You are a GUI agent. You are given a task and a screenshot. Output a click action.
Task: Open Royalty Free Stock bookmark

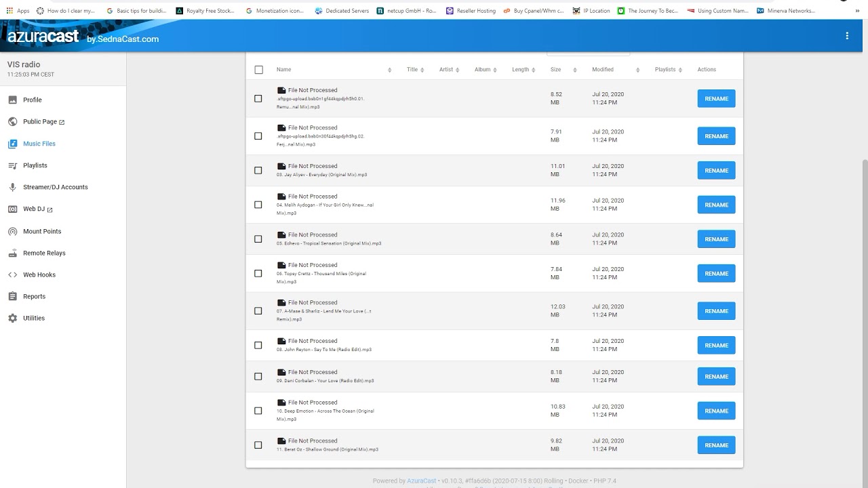pos(205,11)
